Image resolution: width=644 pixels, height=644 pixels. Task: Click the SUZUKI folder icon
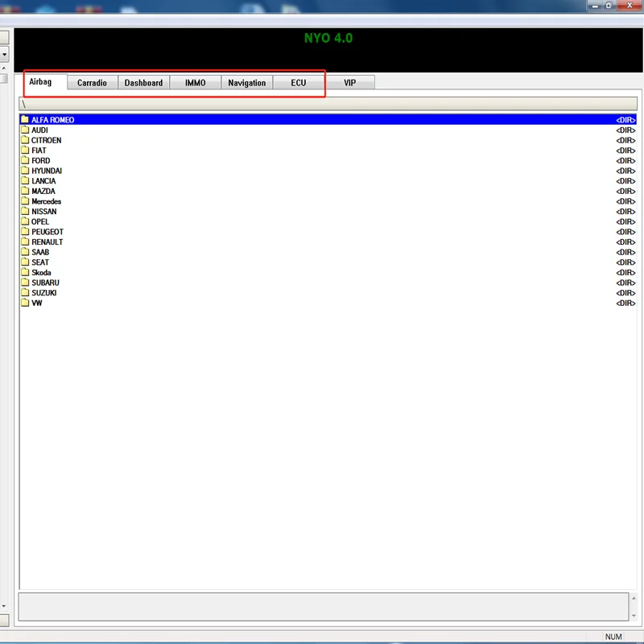coord(25,292)
